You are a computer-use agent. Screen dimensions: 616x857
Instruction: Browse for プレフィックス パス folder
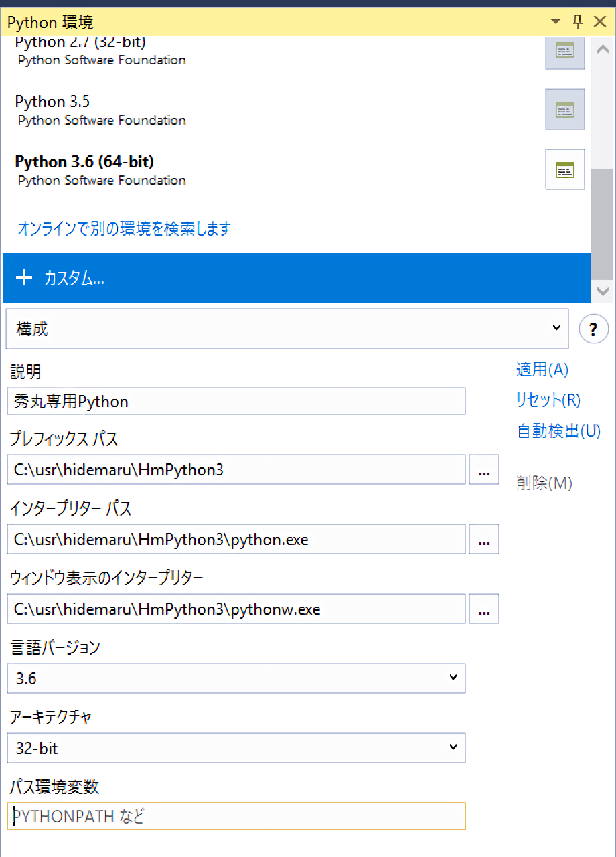point(483,470)
